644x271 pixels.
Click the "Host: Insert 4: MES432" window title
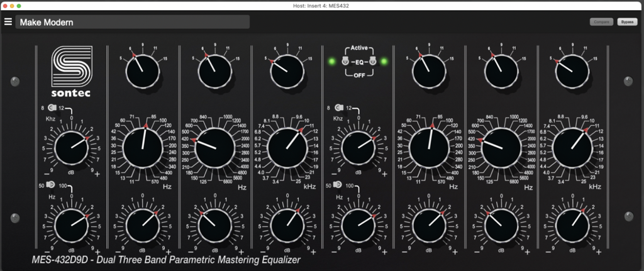pos(321,6)
